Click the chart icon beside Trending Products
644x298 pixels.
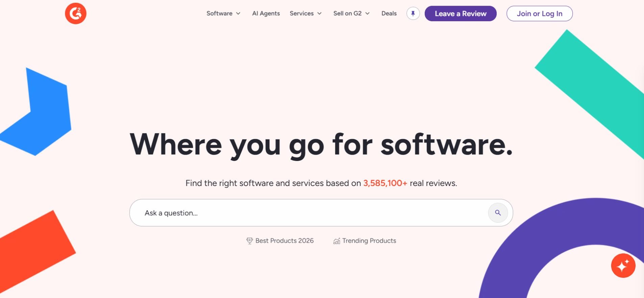(337, 241)
